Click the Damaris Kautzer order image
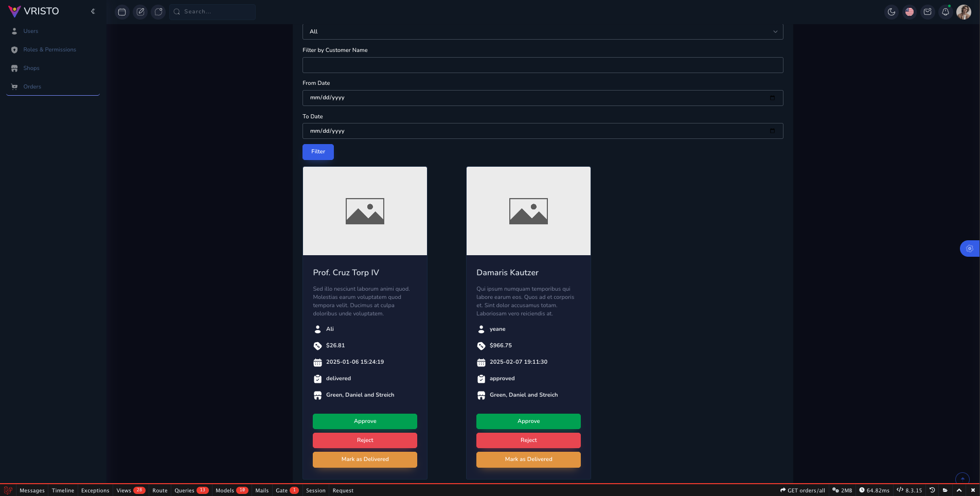Viewport: 980px width, 496px height. (528, 211)
